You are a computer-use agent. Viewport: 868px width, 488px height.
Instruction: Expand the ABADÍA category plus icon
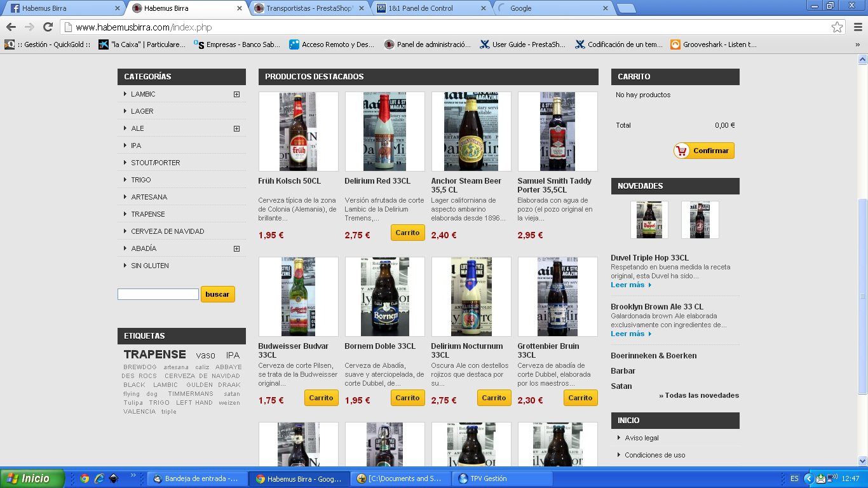236,248
